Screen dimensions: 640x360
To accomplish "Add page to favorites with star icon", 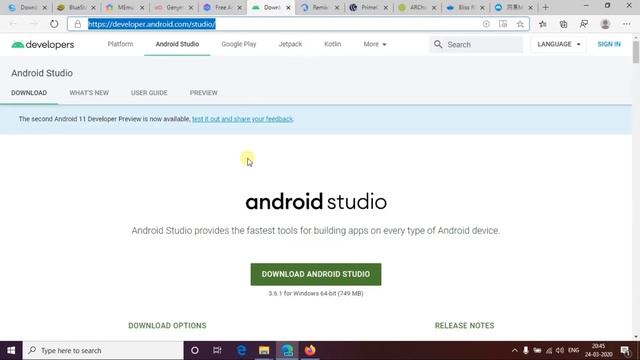I will tap(520, 24).
